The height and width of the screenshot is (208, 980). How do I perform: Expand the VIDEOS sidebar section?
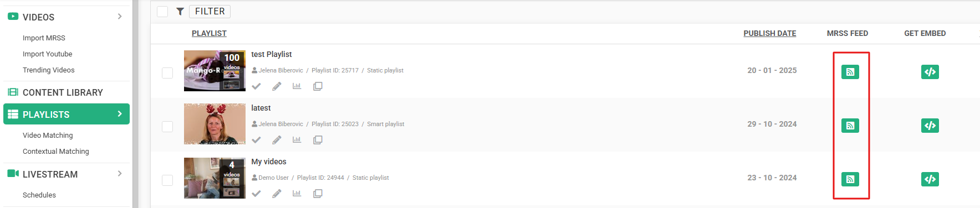tap(120, 17)
